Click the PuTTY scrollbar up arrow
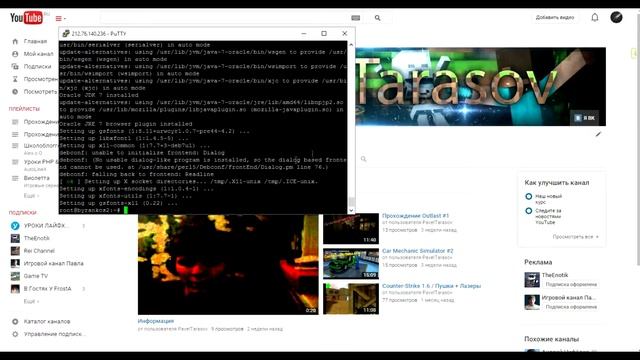640x360 pixels. pos(351,44)
